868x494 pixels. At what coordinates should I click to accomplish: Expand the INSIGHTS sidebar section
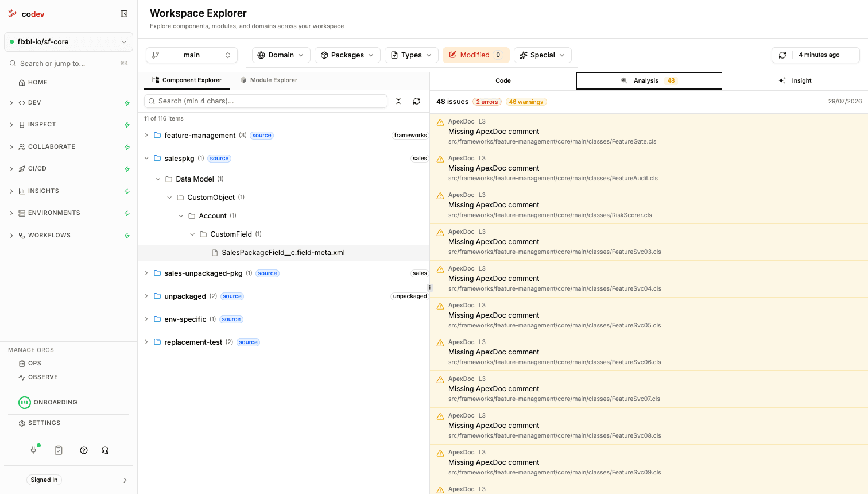(x=11, y=191)
